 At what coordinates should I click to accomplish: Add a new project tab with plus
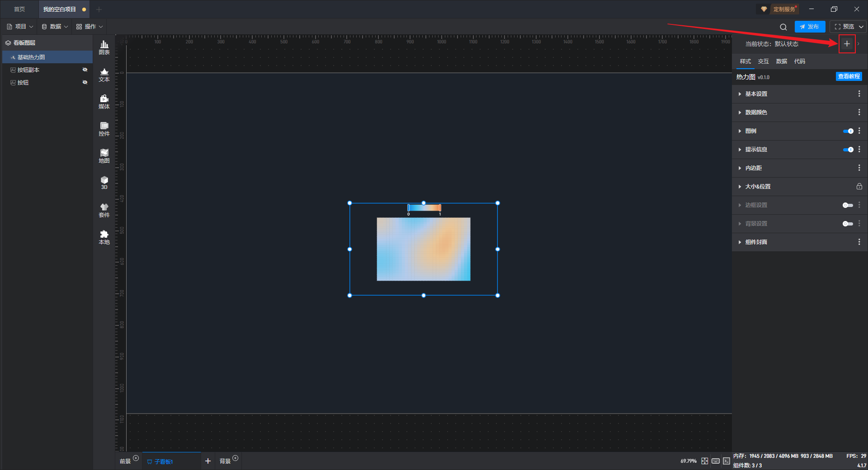pos(99,9)
